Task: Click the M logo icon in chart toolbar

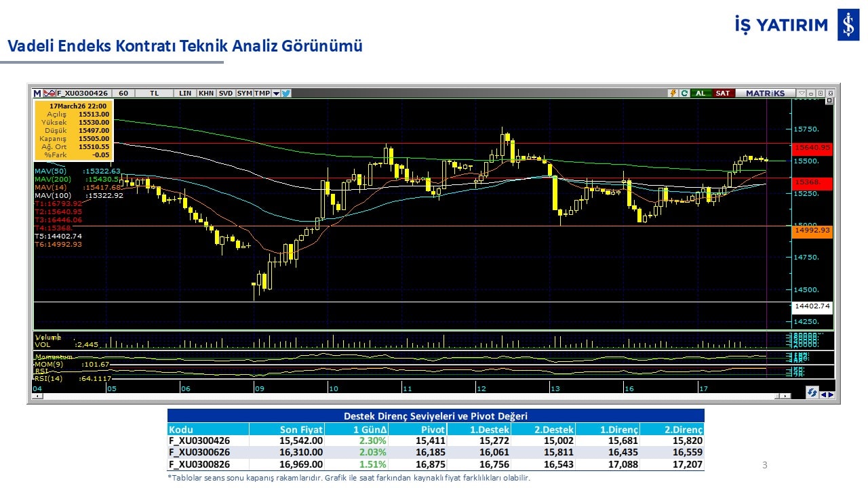Action: coord(37,94)
